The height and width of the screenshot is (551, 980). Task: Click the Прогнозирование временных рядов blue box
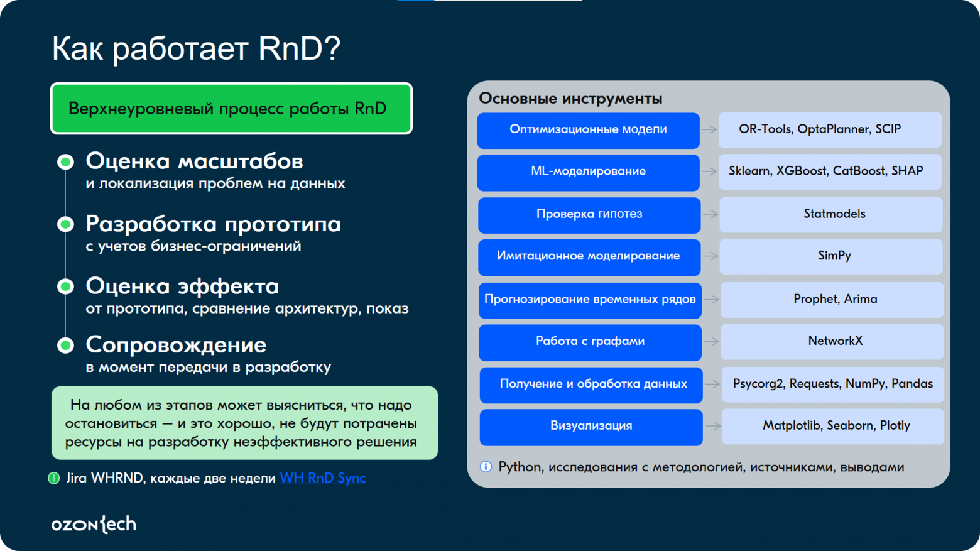[590, 300]
